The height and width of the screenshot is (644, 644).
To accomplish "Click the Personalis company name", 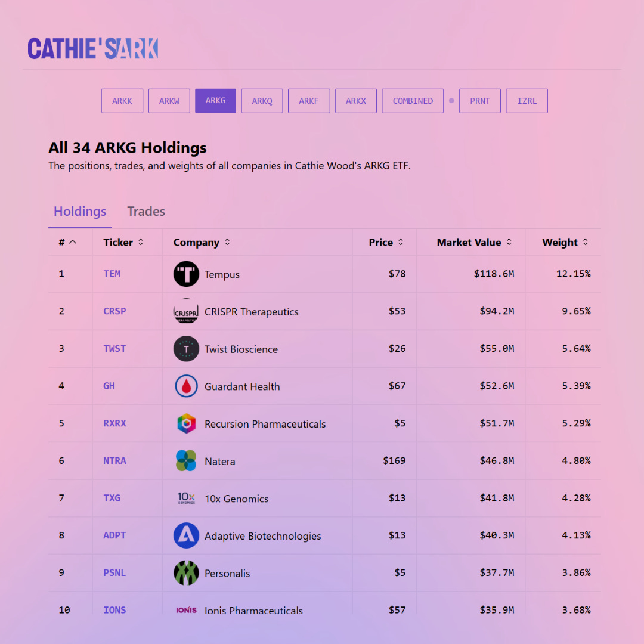I will [227, 574].
